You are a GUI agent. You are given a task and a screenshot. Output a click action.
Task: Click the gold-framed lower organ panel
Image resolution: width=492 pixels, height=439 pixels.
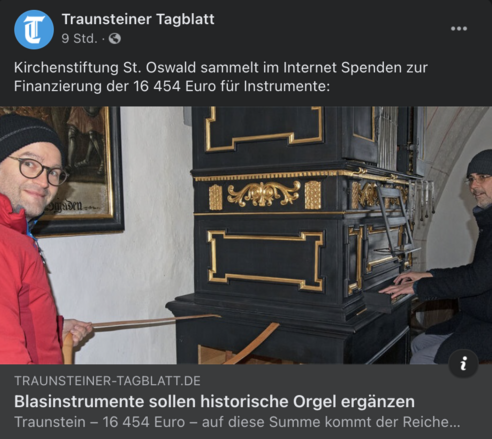[265, 260]
